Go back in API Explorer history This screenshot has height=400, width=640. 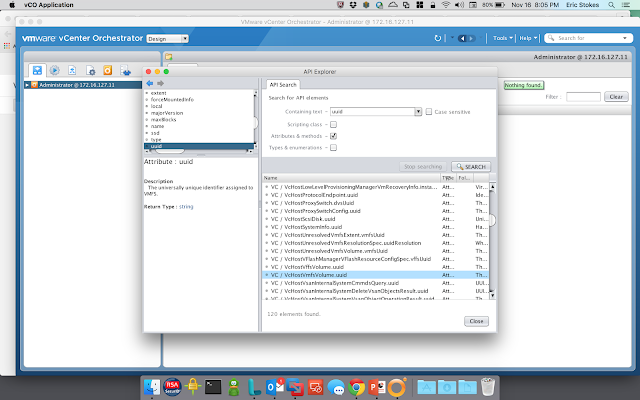click(x=150, y=83)
